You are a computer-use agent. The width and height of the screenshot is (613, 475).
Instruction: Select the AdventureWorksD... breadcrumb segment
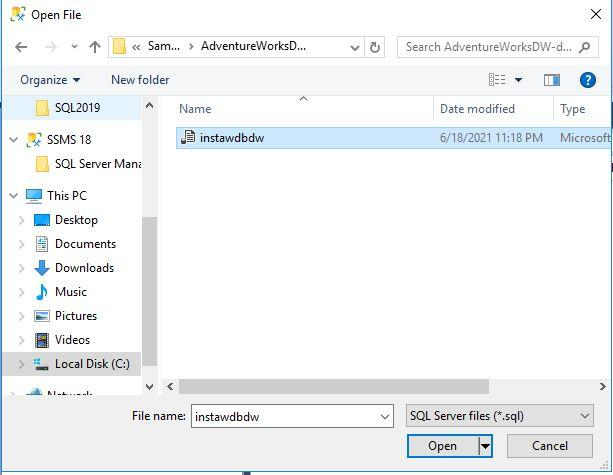tap(253, 46)
